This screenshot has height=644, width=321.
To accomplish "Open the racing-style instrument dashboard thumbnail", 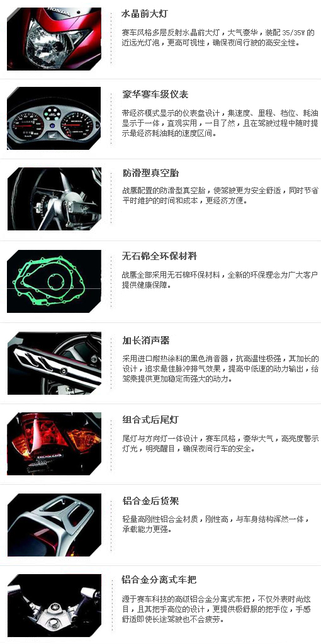I will coord(54,118).
